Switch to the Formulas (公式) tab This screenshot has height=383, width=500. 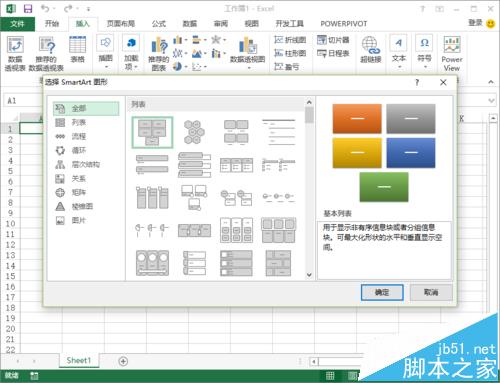[159, 24]
